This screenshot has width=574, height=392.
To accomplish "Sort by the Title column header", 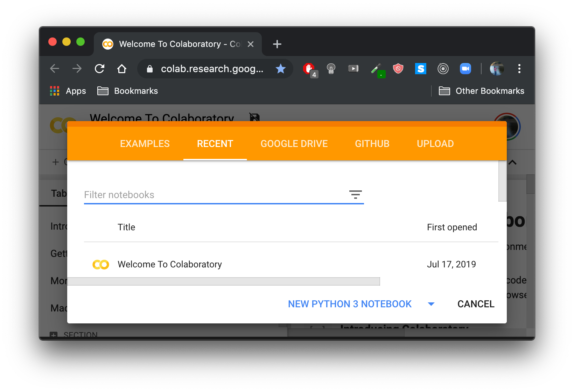I will pyautogui.click(x=126, y=227).
